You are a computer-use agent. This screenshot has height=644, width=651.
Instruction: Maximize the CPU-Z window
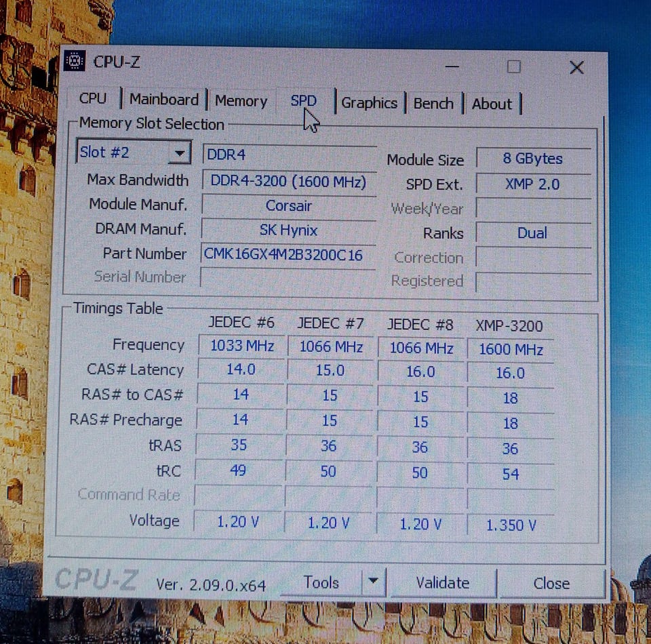(x=513, y=67)
